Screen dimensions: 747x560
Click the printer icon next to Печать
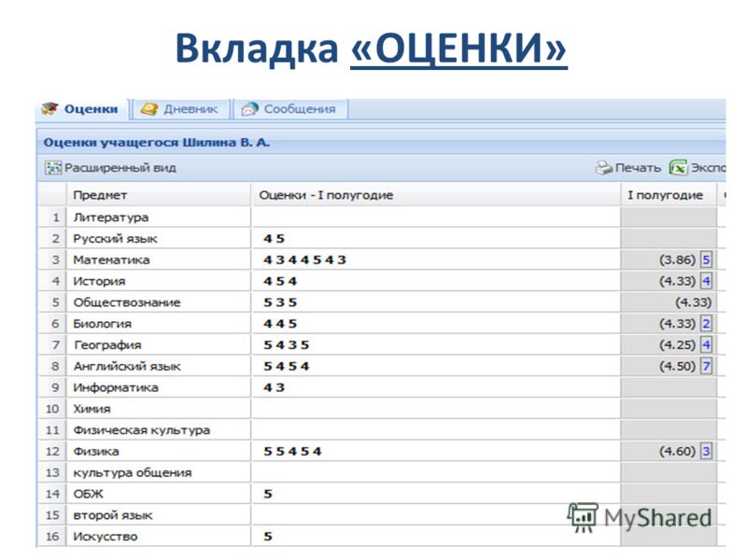pos(603,168)
